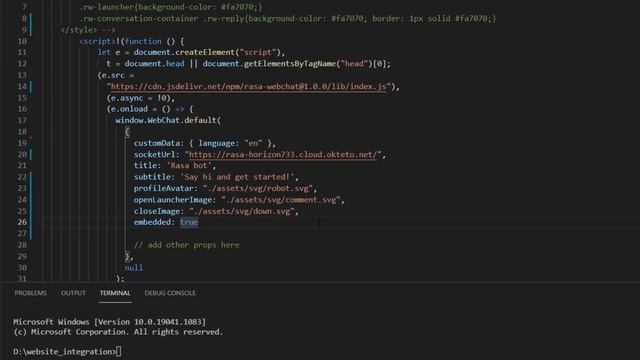Click the profileAvatar robot.svg path
This screenshot has width=640, height=360.
tap(258, 189)
